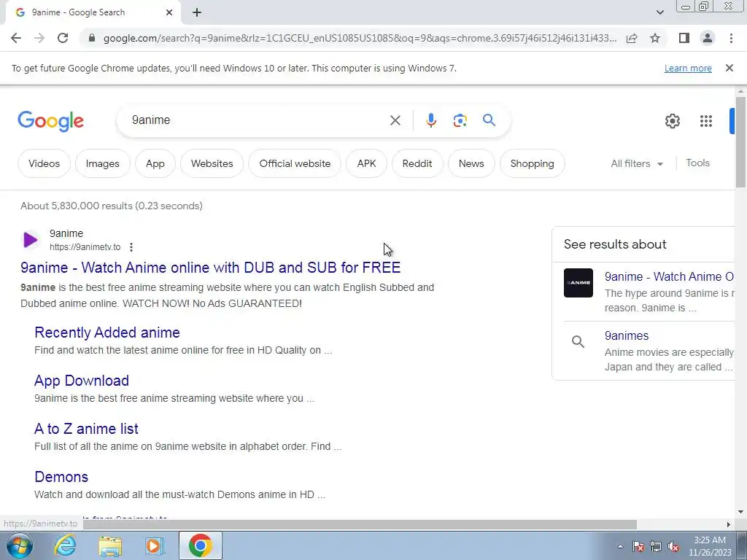Open 9anime Watch Anime online result
The width and height of the screenshot is (747, 560).
click(210, 268)
